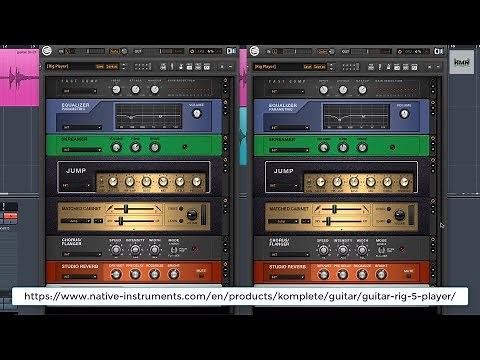Click CPU power icon in left Guitar Rig header
Screen dimensions: 480x360
point(192,51)
